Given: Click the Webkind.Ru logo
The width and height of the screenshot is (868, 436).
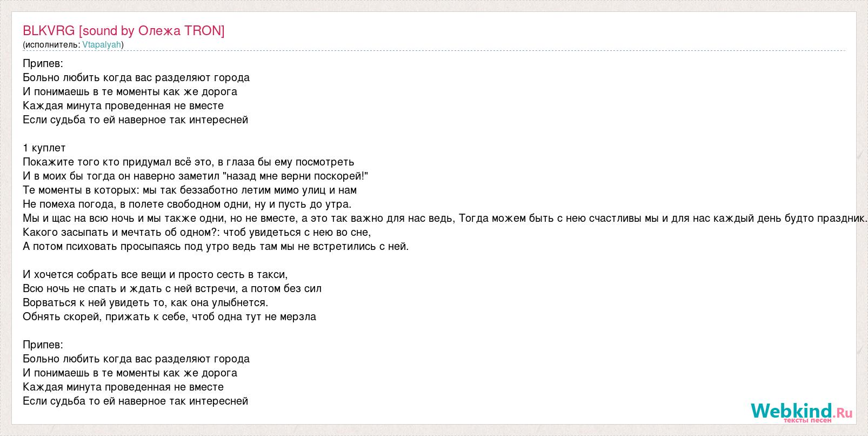Looking at the screenshot, I should pyautogui.click(x=802, y=412).
